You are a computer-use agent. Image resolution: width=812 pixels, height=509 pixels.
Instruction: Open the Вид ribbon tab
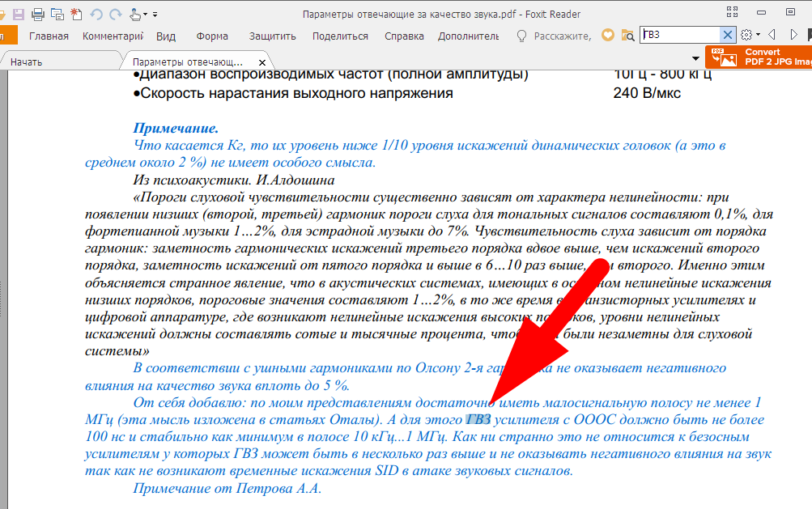tap(166, 36)
